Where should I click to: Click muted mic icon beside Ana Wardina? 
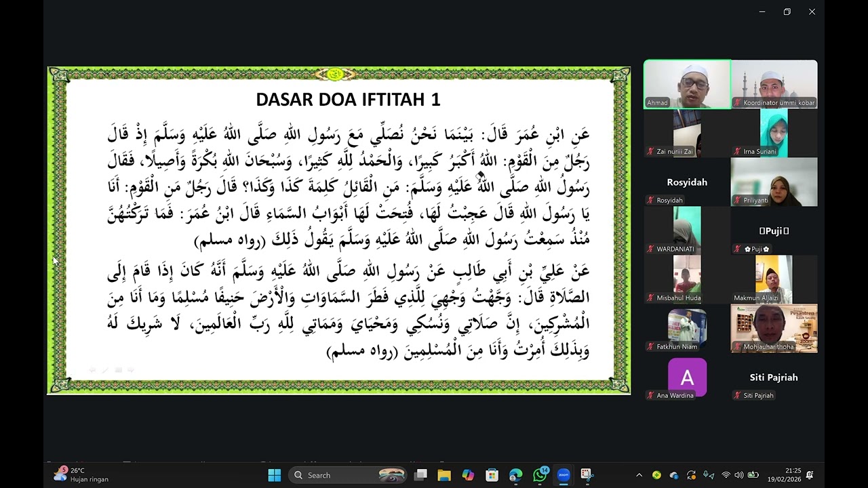point(650,395)
